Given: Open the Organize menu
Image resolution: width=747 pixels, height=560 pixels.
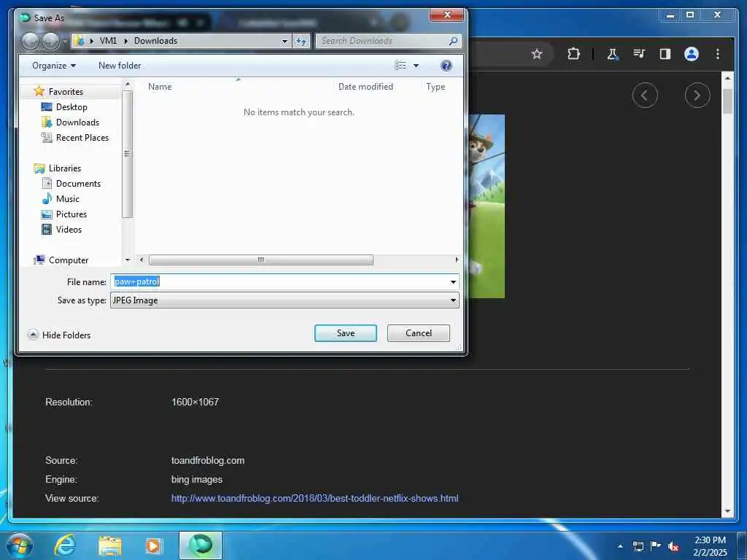Looking at the screenshot, I should (54, 66).
